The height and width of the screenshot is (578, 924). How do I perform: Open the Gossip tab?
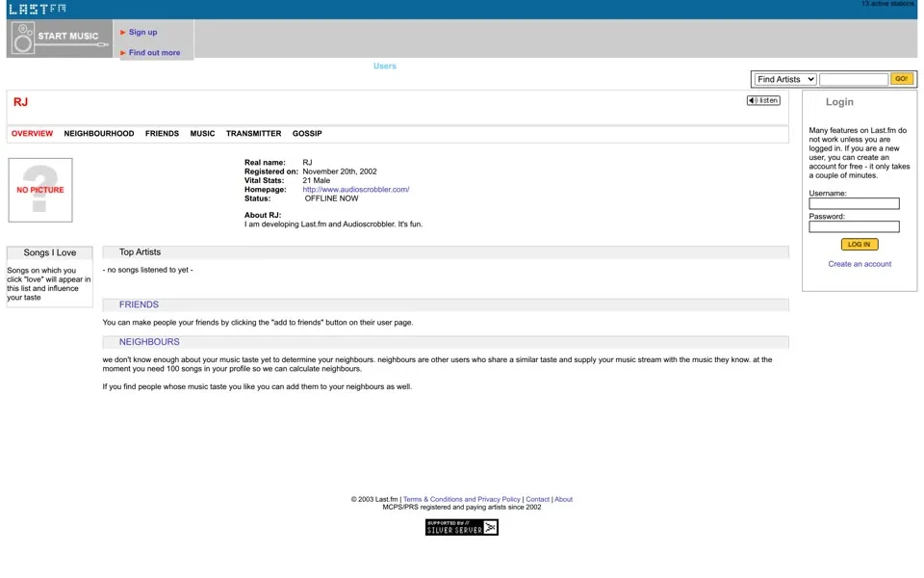coord(307,133)
